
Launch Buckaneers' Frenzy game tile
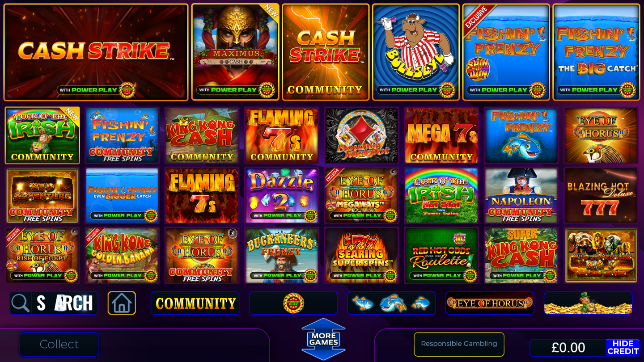282,255
